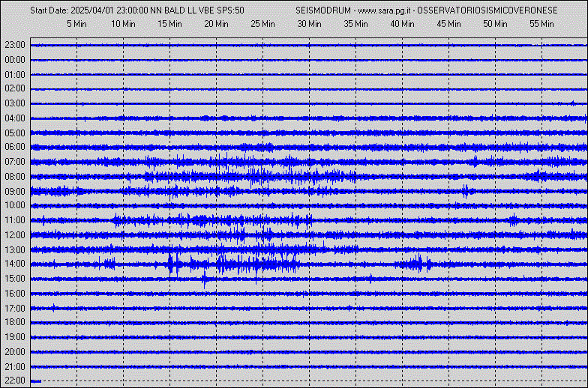Select the 06:00 hour trace label
The image size is (588, 388).
click(x=15, y=147)
